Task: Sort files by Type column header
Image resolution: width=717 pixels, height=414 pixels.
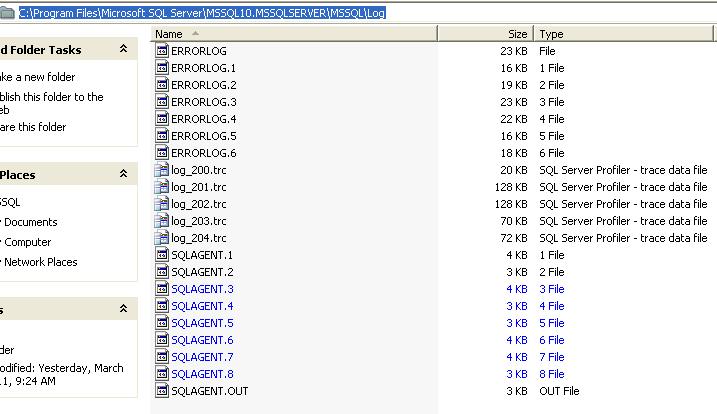Action: coord(551,34)
